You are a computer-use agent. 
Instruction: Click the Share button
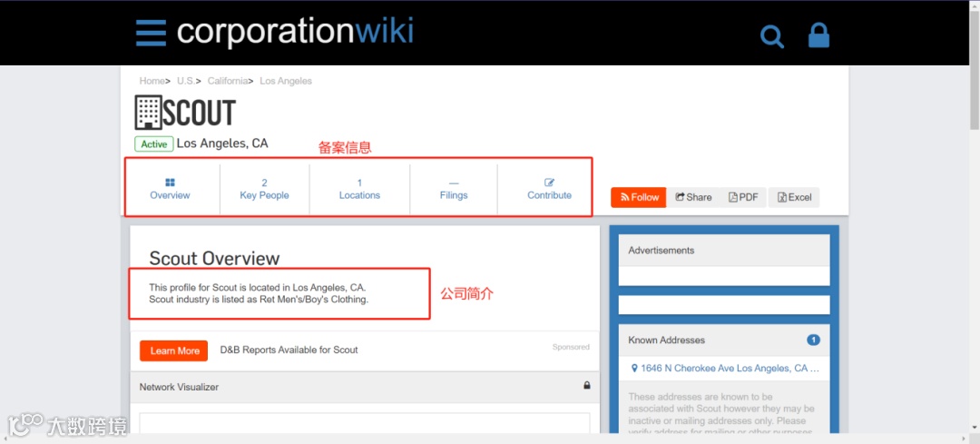click(693, 197)
